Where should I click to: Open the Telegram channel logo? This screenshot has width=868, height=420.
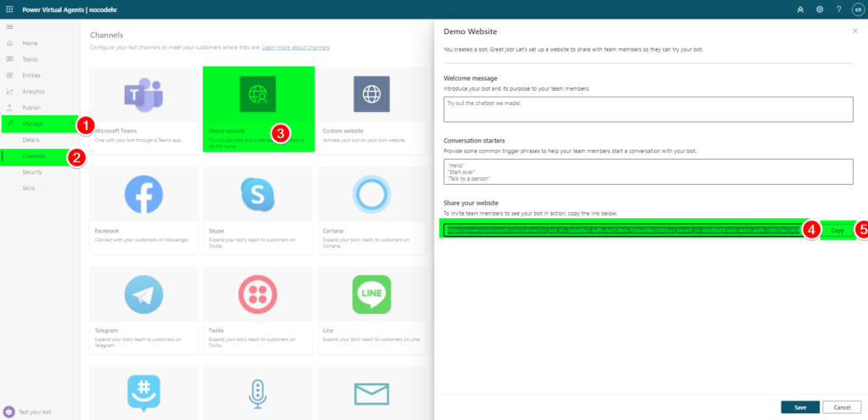coord(143,294)
